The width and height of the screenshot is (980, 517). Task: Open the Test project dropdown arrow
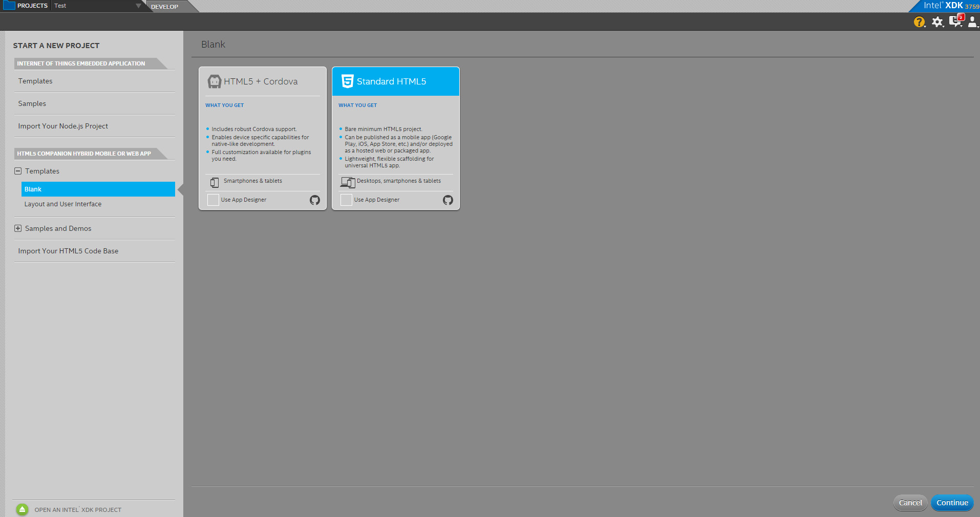click(x=138, y=6)
